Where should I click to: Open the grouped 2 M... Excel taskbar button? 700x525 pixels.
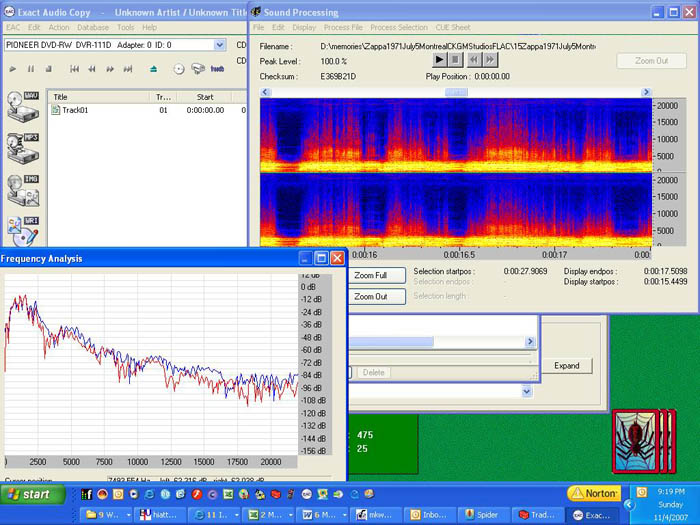pos(268,515)
